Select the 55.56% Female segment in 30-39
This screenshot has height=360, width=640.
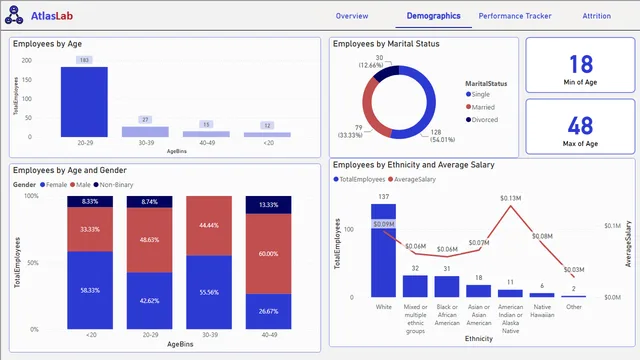pyautogui.click(x=209, y=292)
